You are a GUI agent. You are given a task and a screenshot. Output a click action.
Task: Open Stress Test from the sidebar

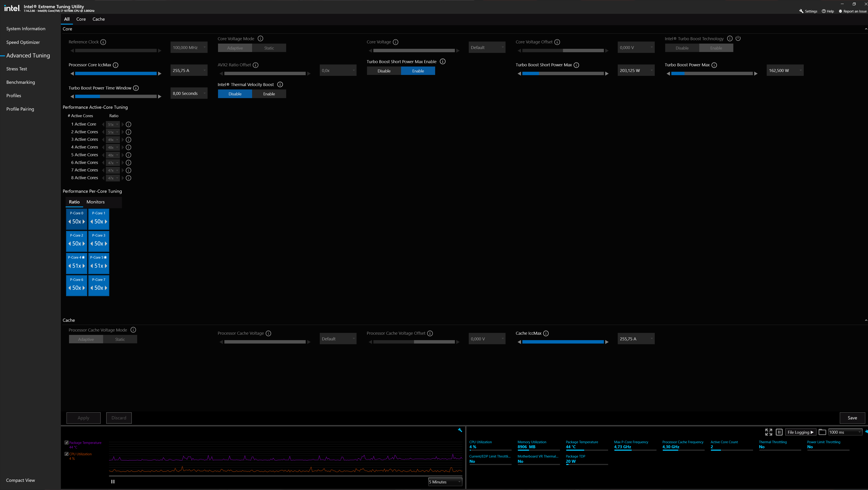click(x=17, y=69)
